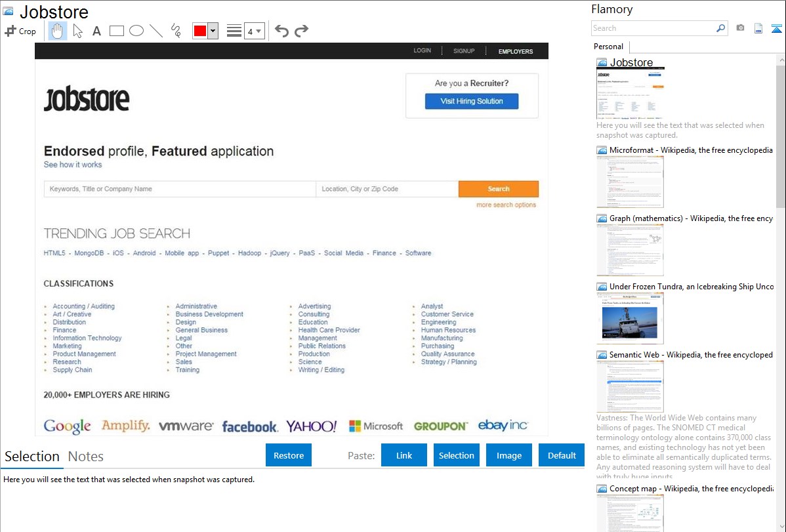The height and width of the screenshot is (532, 786).
Task: Select the arrow pointer tool
Action: pyautogui.click(x=77, y=31)
